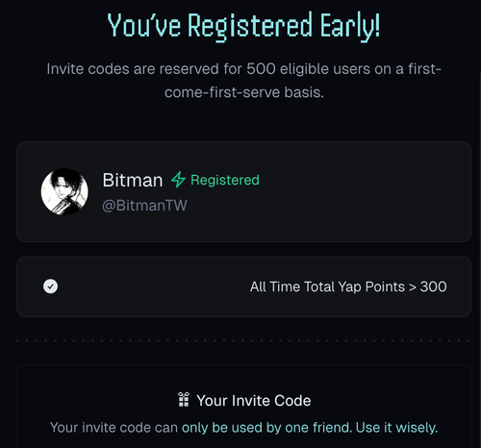The image size is (481, 448).
Task: Select the Registered status label
Action: click(x=225, y=180)
